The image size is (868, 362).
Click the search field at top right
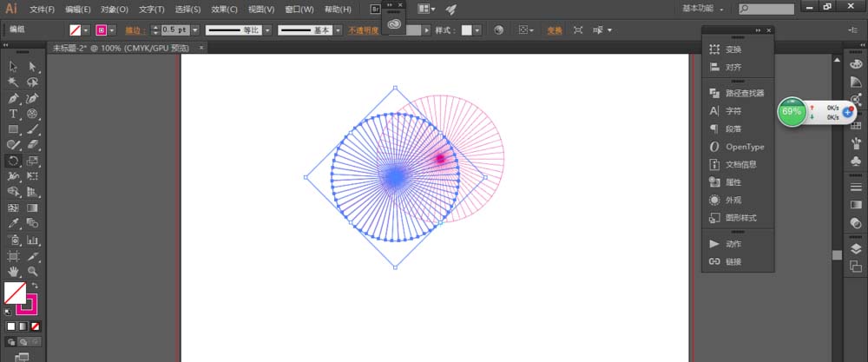pyautogui.click(x=766, y=9)
